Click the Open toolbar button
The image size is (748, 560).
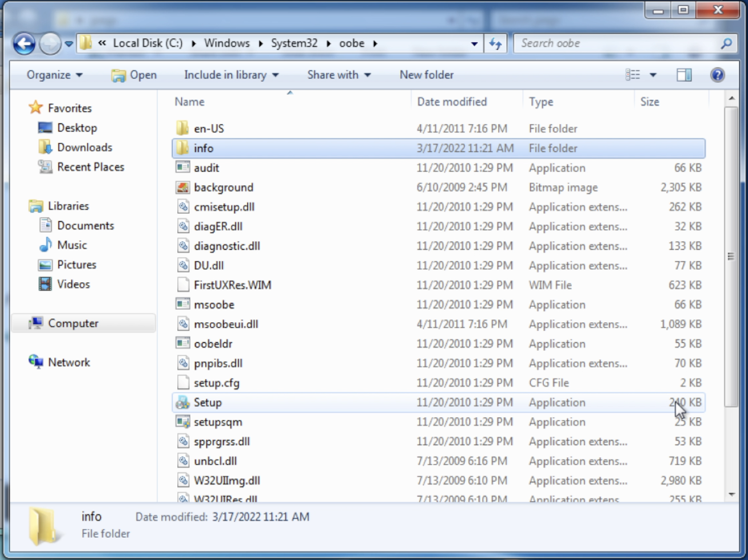pos(134,75)
